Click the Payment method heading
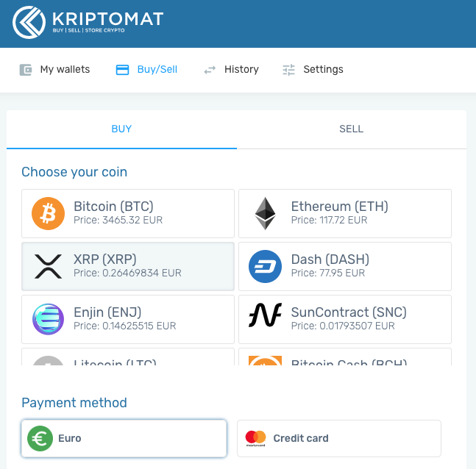The height and width of the screenshot is (469, 476). [74, 403]
